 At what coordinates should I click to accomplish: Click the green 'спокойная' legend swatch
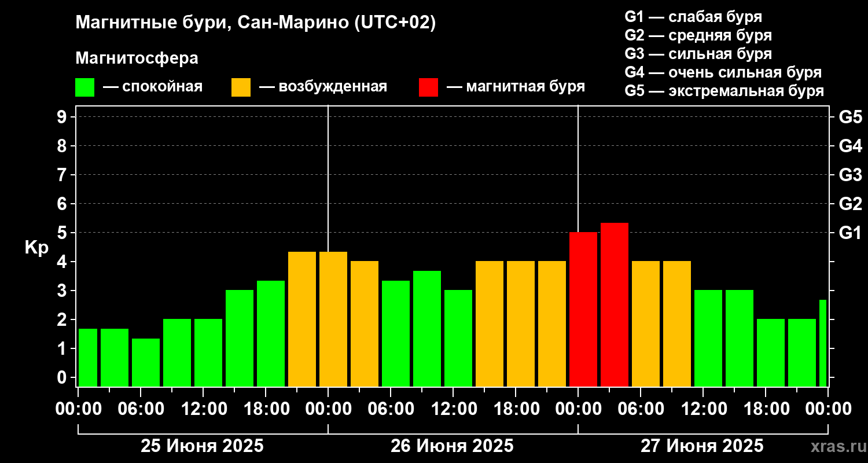tap(84, 87)
